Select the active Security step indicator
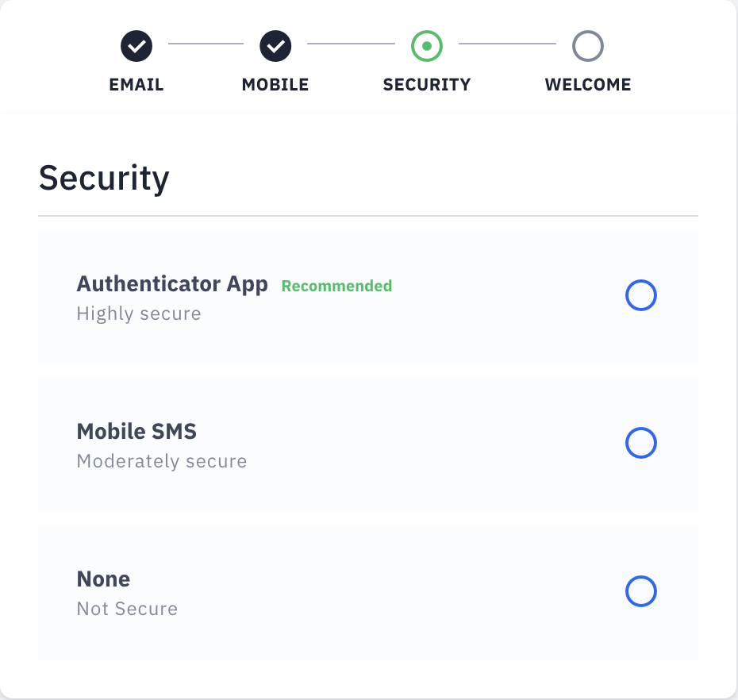The image size is (738, 700). tap(426, 46)
